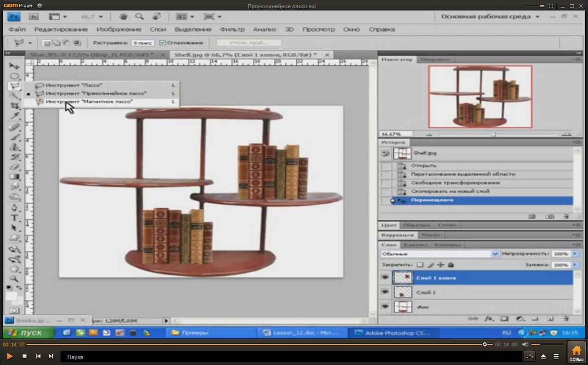Open the Фильтр menu
The height and width of the screenshot is (365, 588).
coord(232,29)
